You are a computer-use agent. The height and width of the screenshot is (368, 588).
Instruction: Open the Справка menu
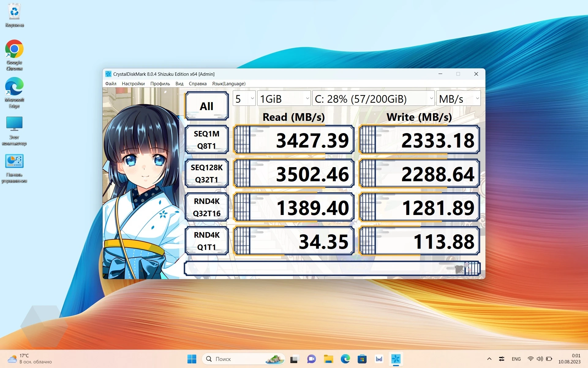198,84
